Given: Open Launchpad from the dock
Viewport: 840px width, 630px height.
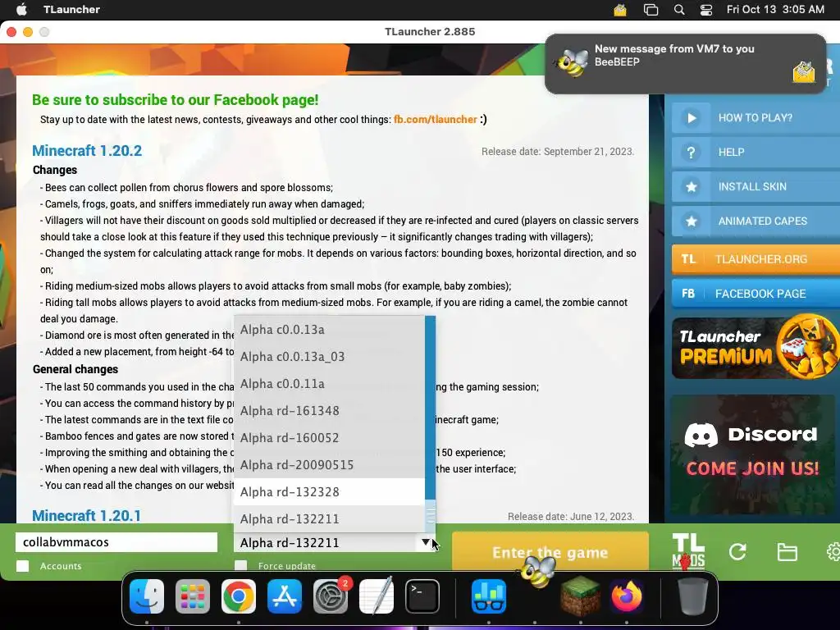Looking at the screenshot, I should tap(193, 596).
